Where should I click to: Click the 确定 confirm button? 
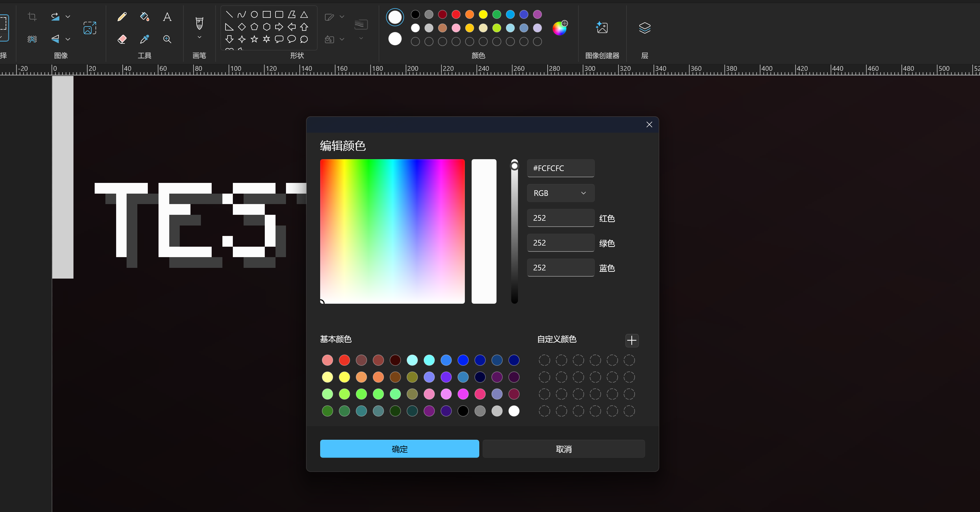click(x=399, y=449)
